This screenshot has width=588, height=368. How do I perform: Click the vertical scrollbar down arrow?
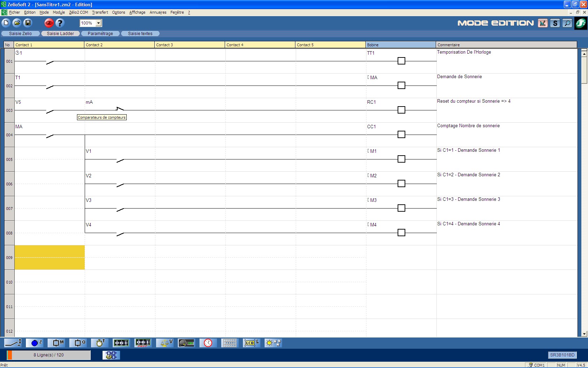584,334
